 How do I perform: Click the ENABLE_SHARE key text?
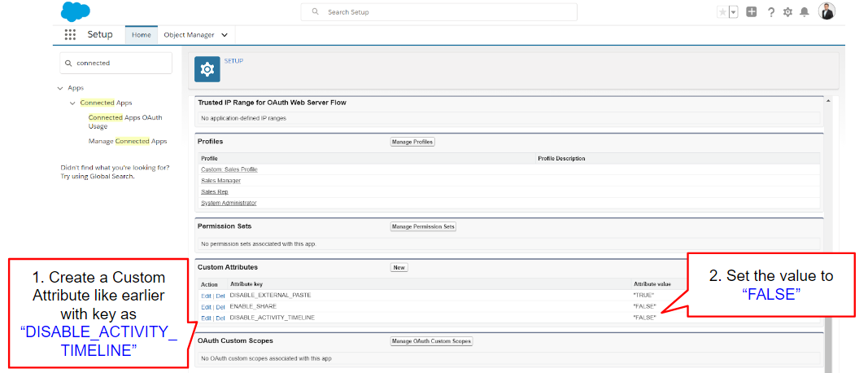253,306
